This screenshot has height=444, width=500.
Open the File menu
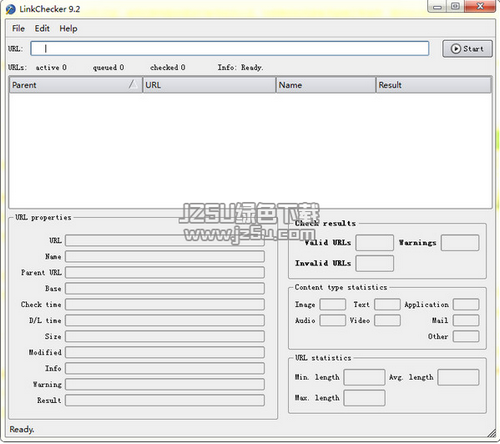pyautogui.click(x=18, y=29)
